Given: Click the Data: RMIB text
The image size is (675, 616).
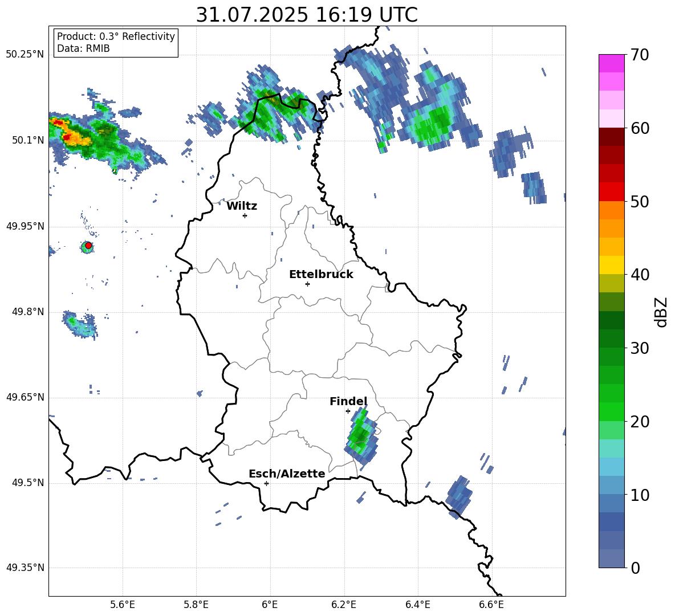Looking at the screenshot, I should (83, 48).
